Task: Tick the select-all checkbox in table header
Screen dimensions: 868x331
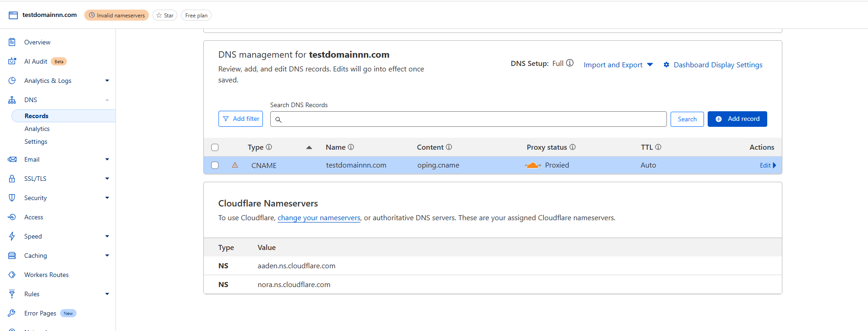Action: pyautogui.click(x=215, y=147)
